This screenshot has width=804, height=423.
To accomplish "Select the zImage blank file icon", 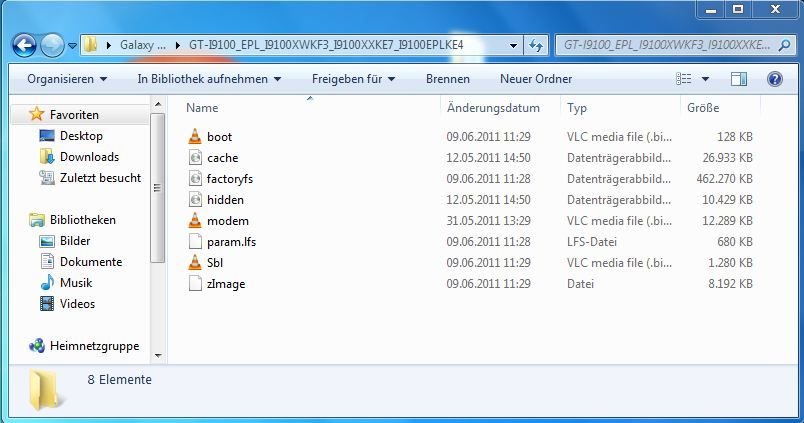I will (x=195, y=284).
